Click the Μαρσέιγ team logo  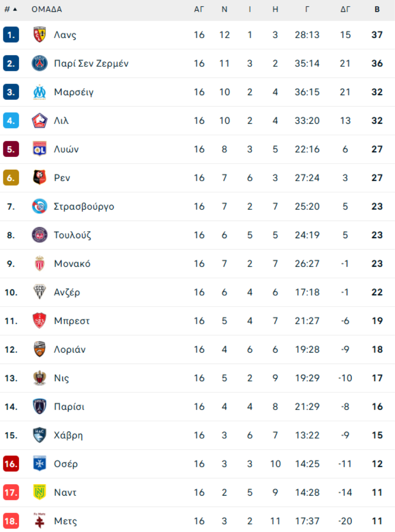click(39, 92)
